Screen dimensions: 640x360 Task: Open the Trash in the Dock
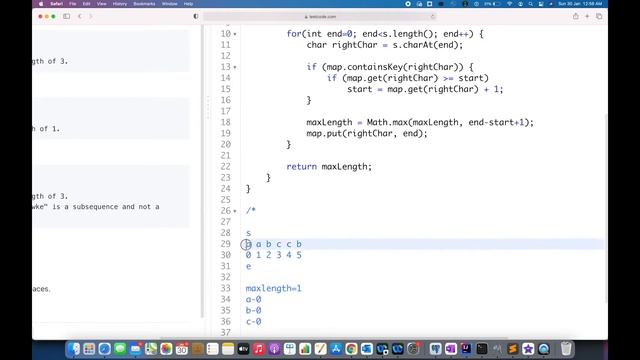point(566,349)
